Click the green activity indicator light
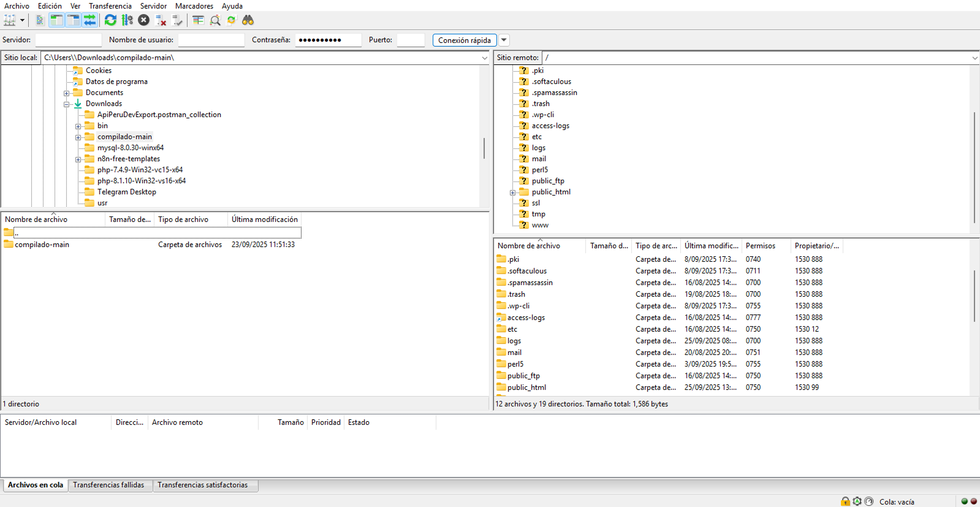The width and height of the screenshot is (980, 507). pos(964,501)
